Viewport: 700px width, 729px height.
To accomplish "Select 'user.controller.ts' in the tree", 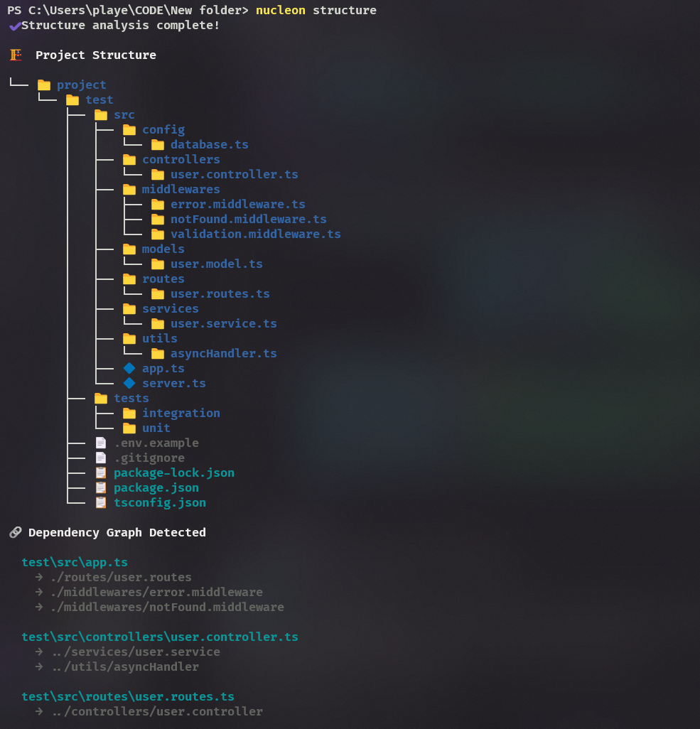I will [235, 174].
